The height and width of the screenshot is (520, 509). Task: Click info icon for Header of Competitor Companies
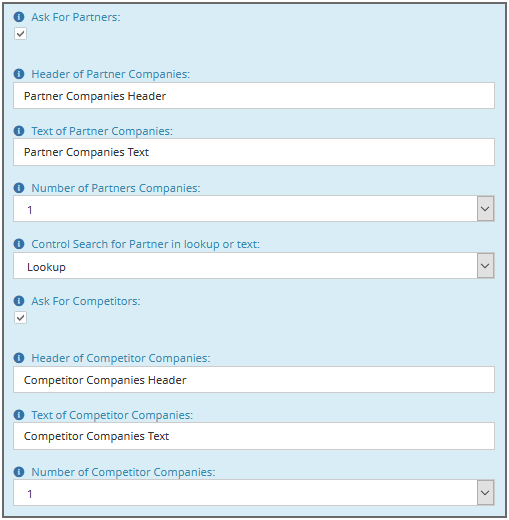pos(19,358)
